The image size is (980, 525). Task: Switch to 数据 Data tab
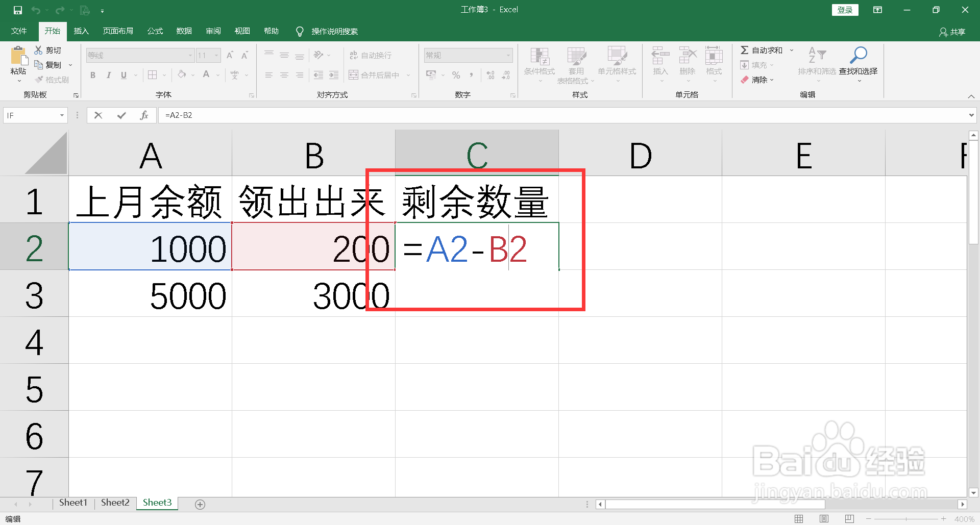[x=184, y=32]
